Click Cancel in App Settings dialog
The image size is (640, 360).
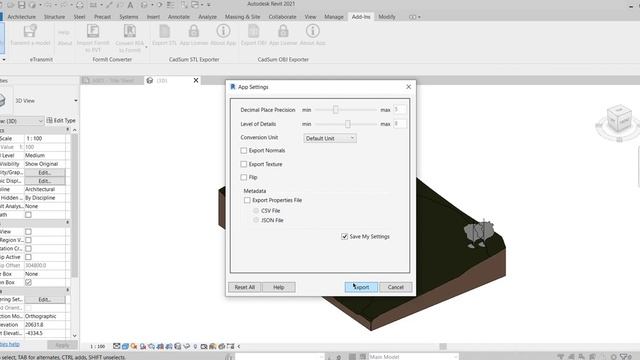[x=396, y=287]
